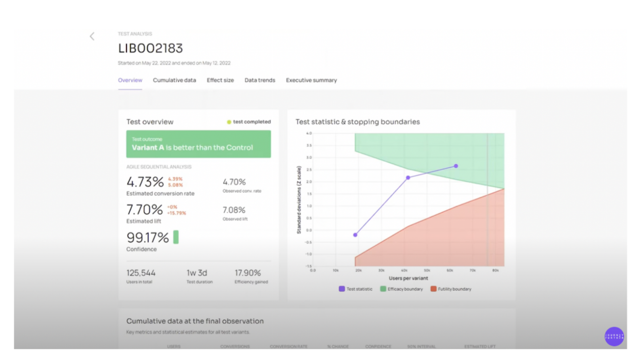Switch to the Cumulative data tab
Image resolution: width=644 pixels, height=362 pixels.
(174, 80)
